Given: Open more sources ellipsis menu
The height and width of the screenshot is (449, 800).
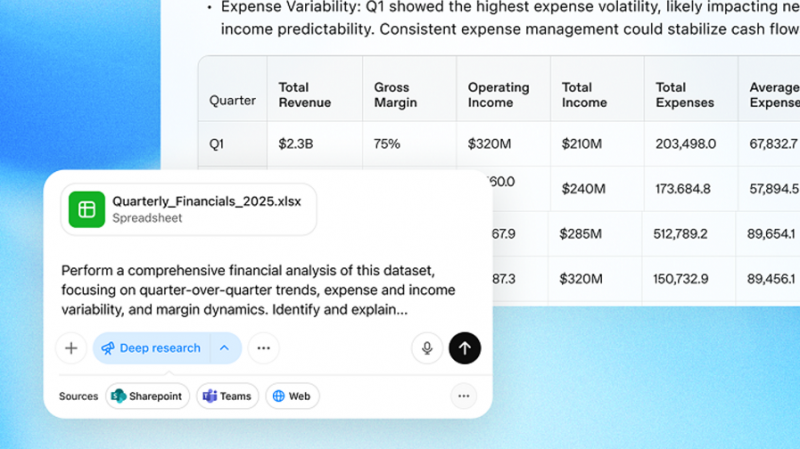Looking at the screenshot, I should pos(464,396).
